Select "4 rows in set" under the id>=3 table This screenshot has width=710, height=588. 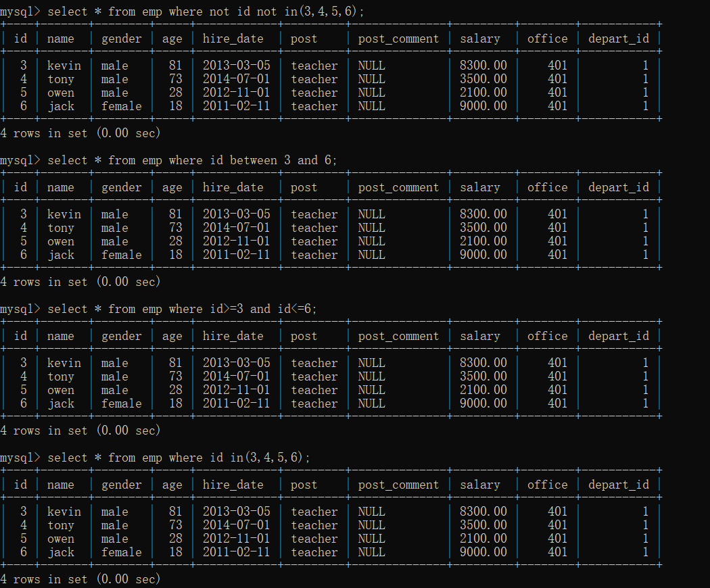click(44, 431)
